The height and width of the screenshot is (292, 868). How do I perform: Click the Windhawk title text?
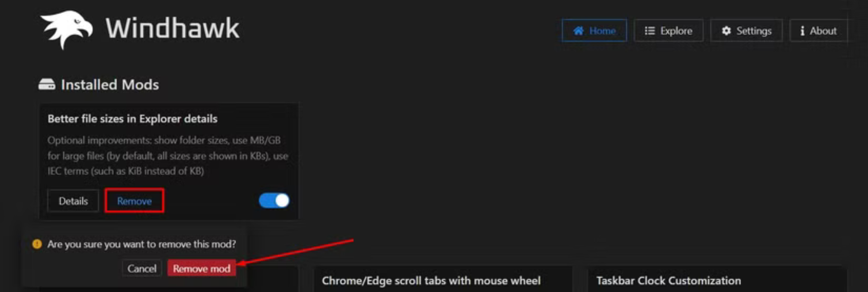(172, 28)
